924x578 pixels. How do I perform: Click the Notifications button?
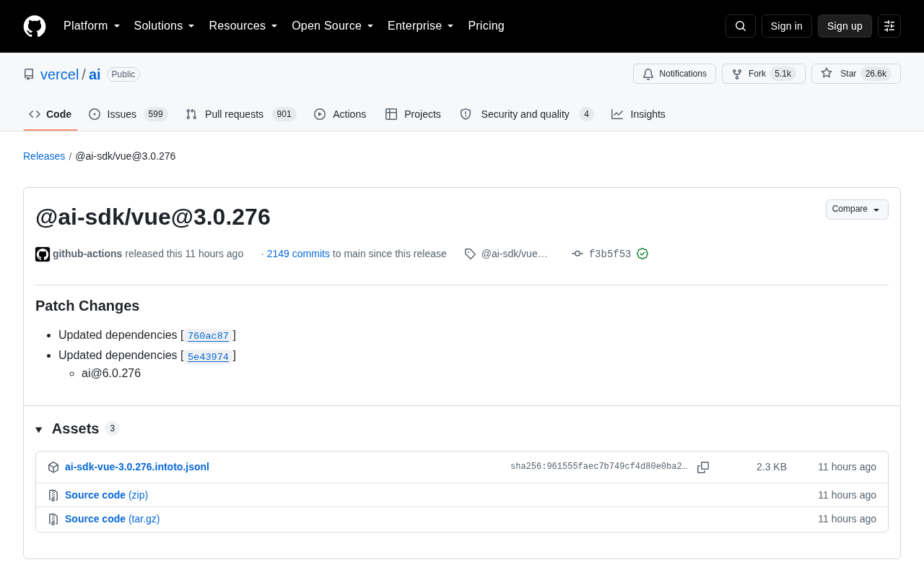pyautogui.click(x=674, y=74)
